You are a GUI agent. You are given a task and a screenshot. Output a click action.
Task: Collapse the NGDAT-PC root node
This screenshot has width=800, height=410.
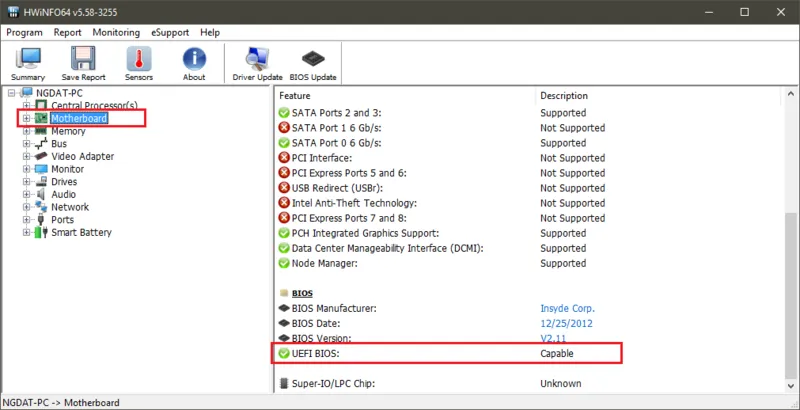click(12, 93)
